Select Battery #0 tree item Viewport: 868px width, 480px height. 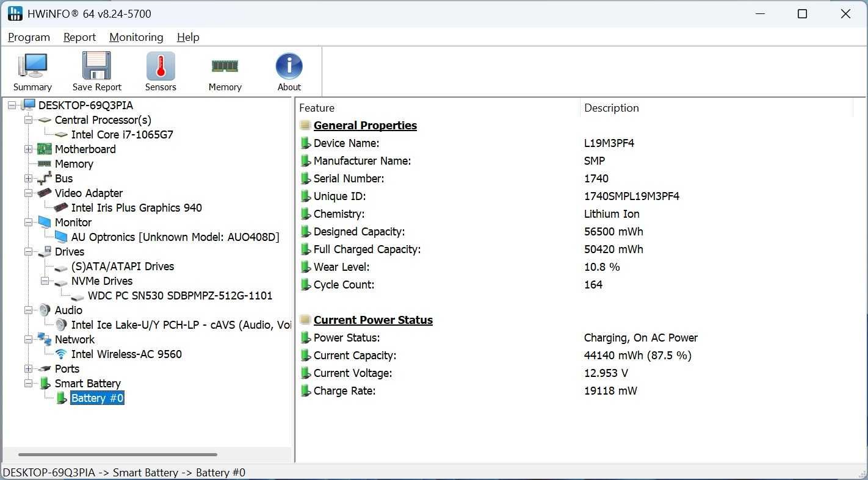[97, 398]
